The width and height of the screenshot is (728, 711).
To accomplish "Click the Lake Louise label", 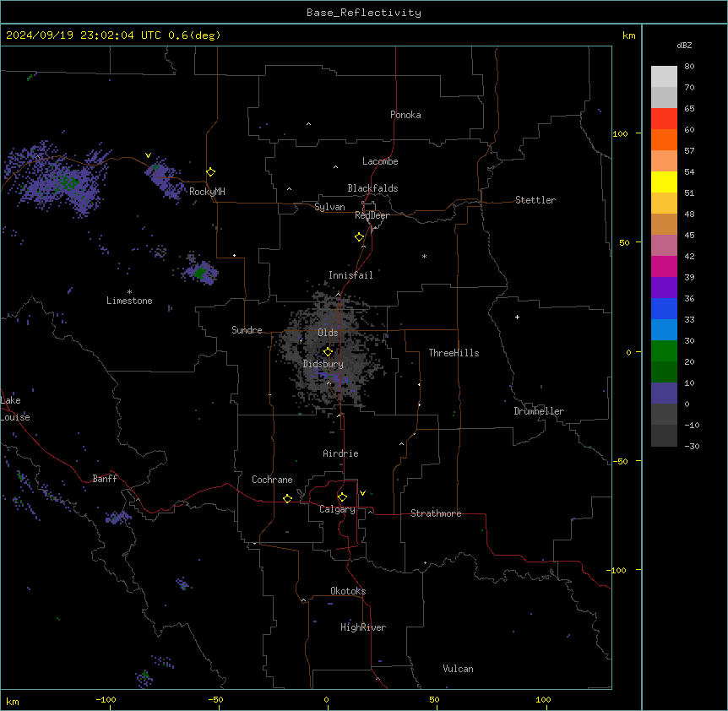I will (x=15, y=409).
